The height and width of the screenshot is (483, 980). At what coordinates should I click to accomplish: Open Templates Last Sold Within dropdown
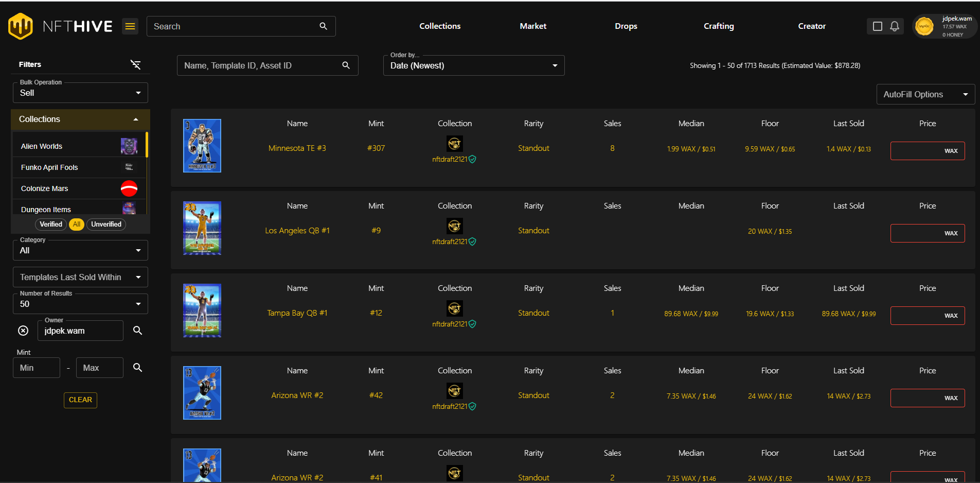pyautogui.click(x=80, y=277)
